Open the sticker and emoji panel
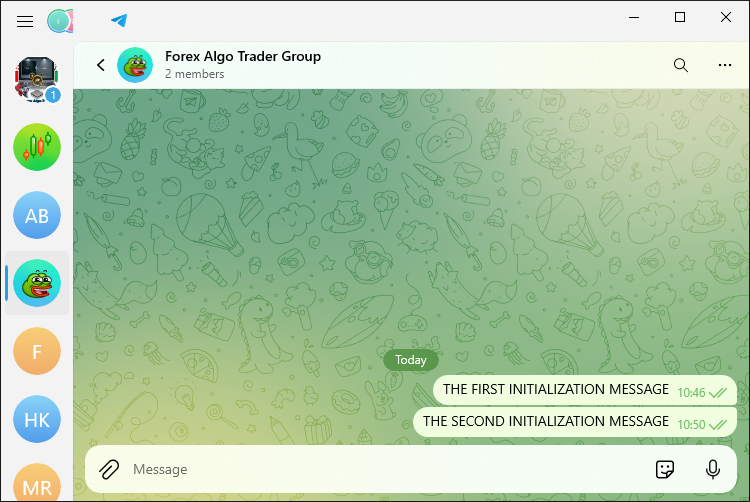This screenshot has width=750, height=502. [665, 469]
